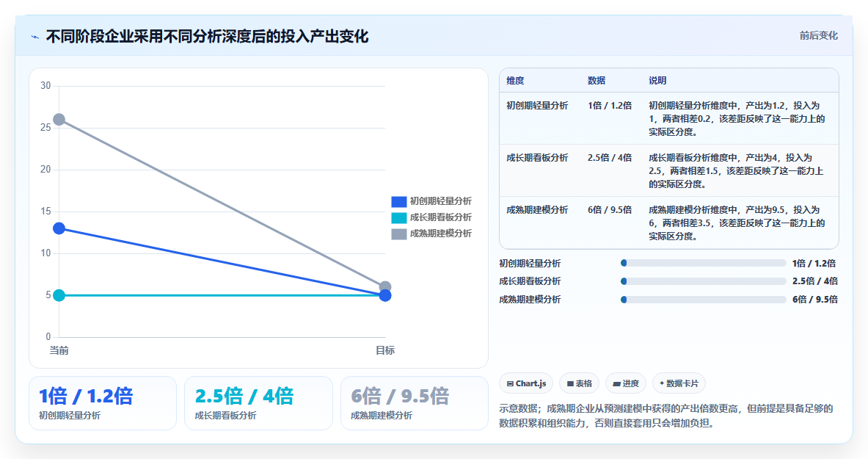This screenshot has width=868, height=459.
Task: Click table cell 6倍 / 9.5倍
Action: [610, 209]
